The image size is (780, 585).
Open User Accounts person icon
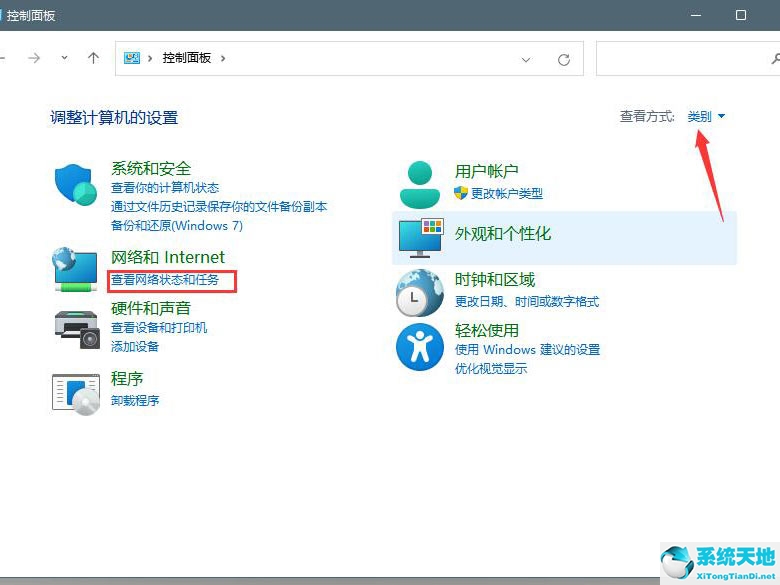point(420,185)
